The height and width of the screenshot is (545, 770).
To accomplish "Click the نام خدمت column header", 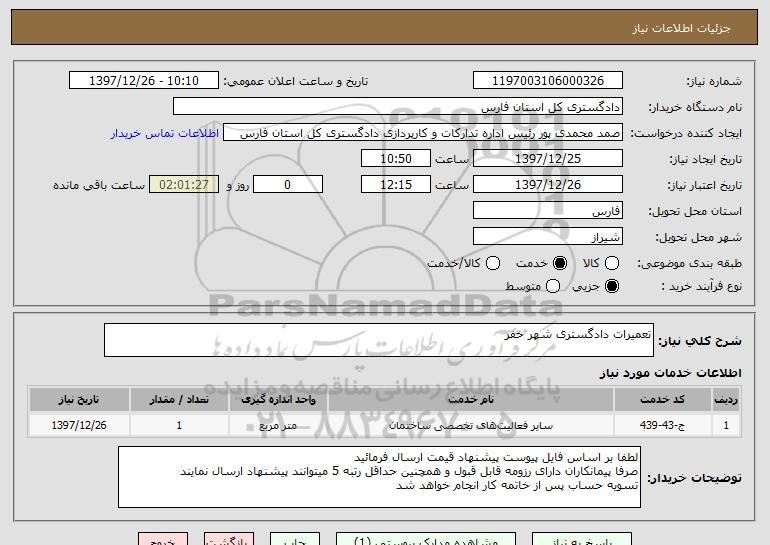I will pyautogui.click(x=471, y=400).
